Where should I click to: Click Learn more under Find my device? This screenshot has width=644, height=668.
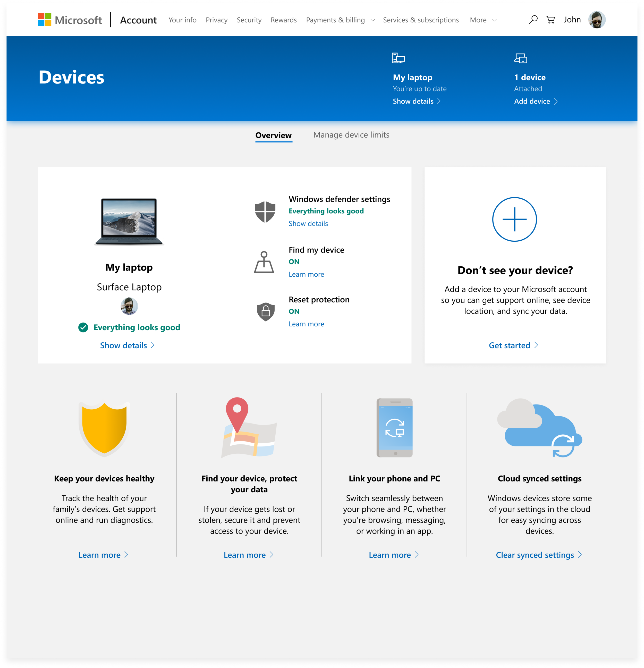tap(306, 274)
